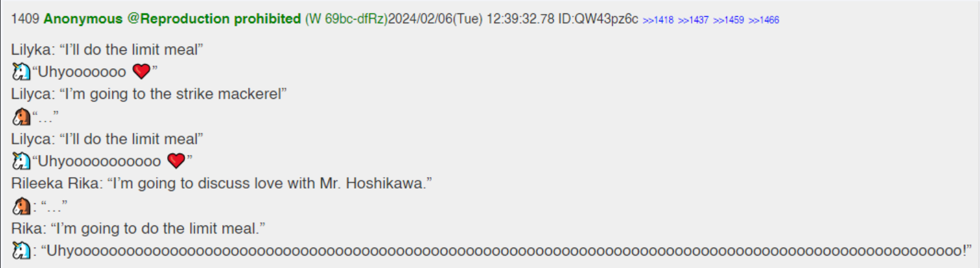The image size is (980, 268).
Task: Click the Mr. Hoshikawa love discussion line
Action: (x=222, y=184)
